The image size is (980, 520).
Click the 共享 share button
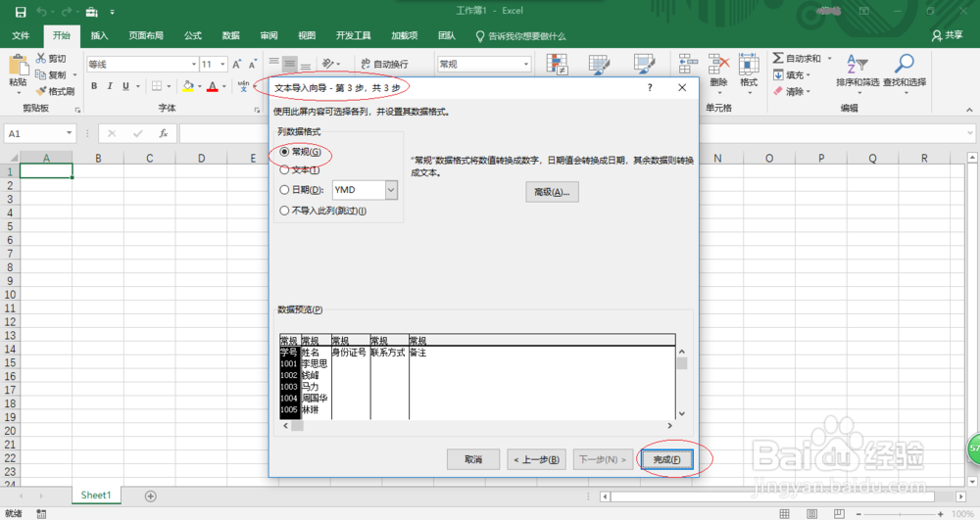tap(948, 35)
